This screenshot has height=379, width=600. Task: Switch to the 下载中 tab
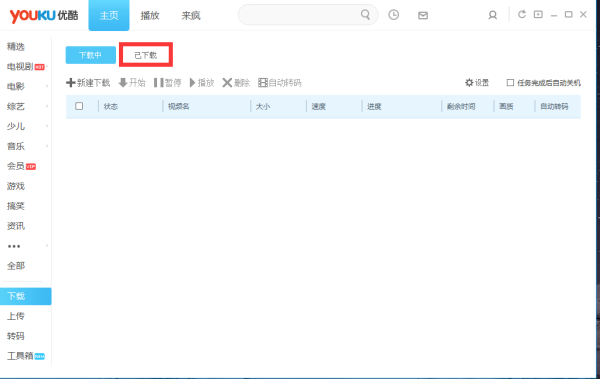pos(91,55)
